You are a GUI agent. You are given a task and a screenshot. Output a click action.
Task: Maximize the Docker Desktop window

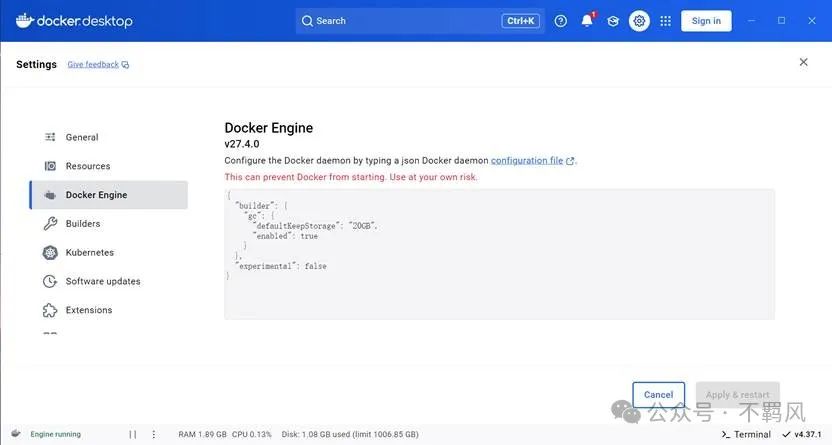click(782, 21)
